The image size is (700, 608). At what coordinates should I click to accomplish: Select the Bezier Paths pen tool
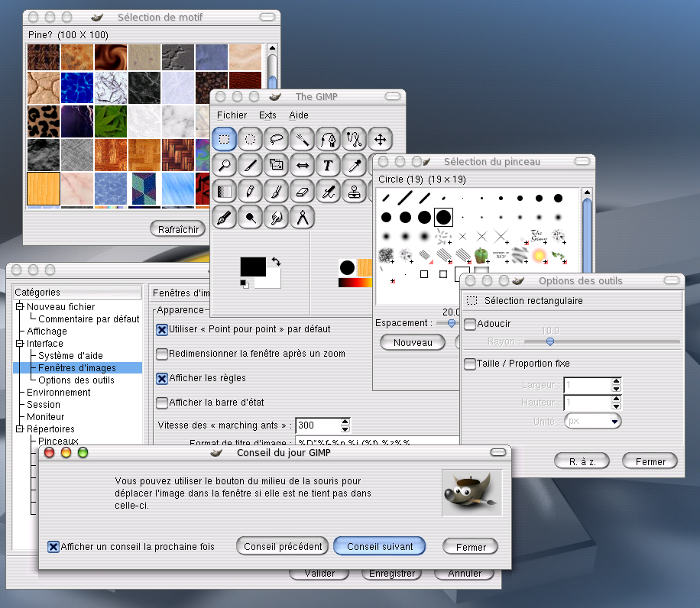click(x=328, y=140)
